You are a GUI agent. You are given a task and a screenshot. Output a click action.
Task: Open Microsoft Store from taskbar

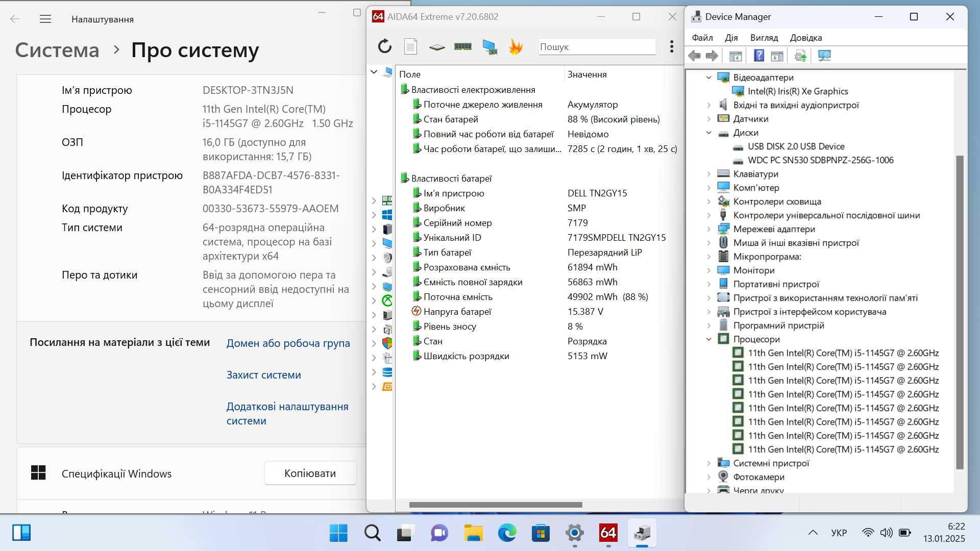click(x=541, y=533)
